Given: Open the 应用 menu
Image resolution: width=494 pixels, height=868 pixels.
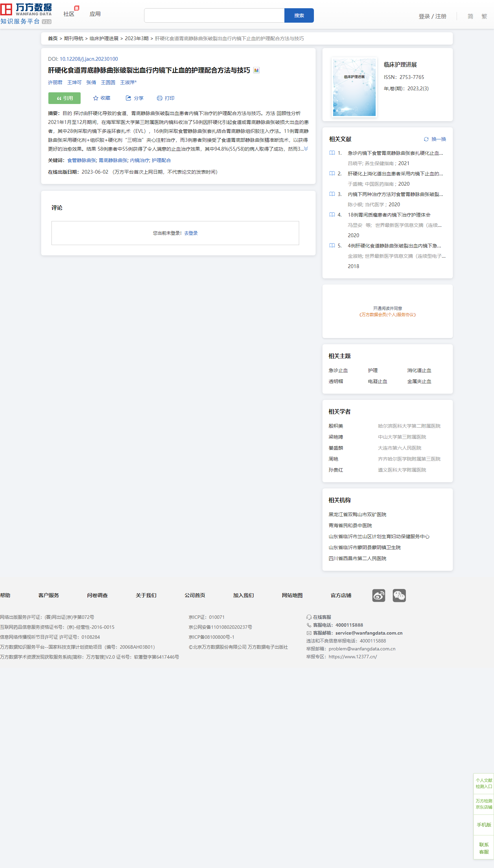Looking at the screenshot, I should [x=95, y=14].
